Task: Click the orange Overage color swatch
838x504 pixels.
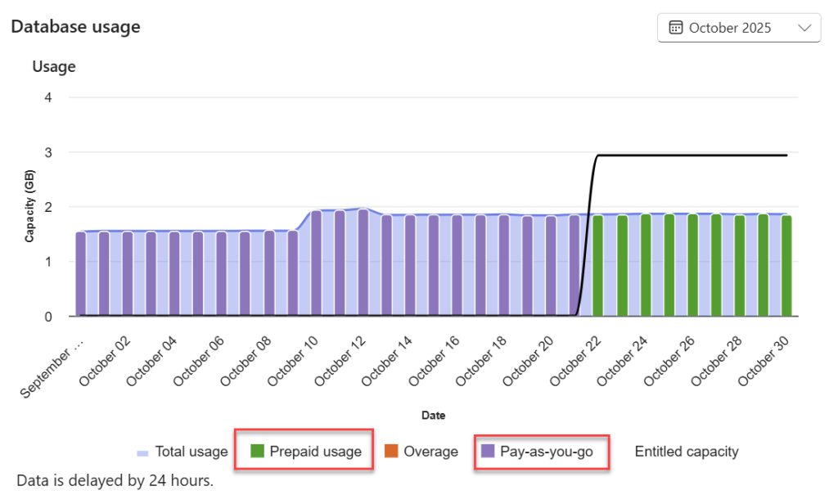Action: 391,452
